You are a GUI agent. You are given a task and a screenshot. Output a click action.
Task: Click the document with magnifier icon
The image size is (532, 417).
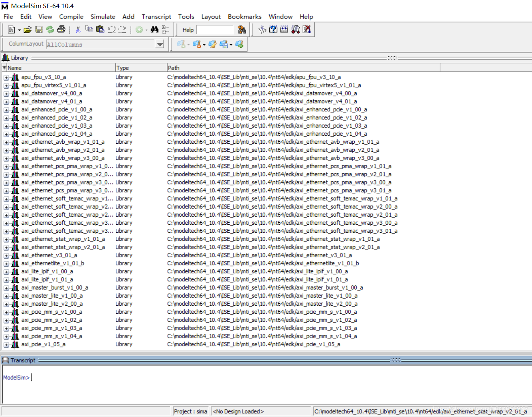tap(296, 30)
